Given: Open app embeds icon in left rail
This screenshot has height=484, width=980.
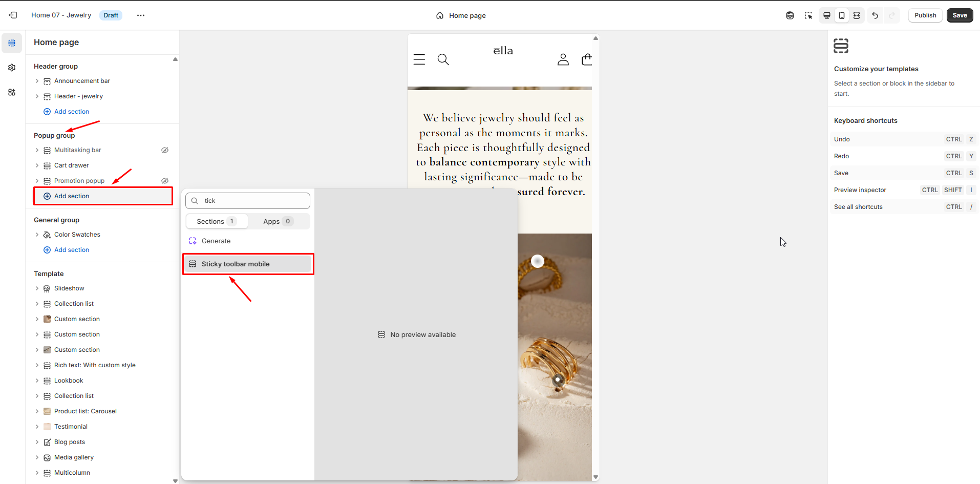Looking at the screenshot, I should [12, 92].
